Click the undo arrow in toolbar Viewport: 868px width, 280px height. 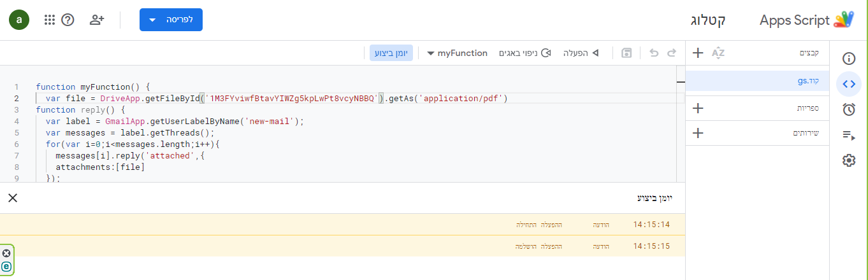point(653,53)
